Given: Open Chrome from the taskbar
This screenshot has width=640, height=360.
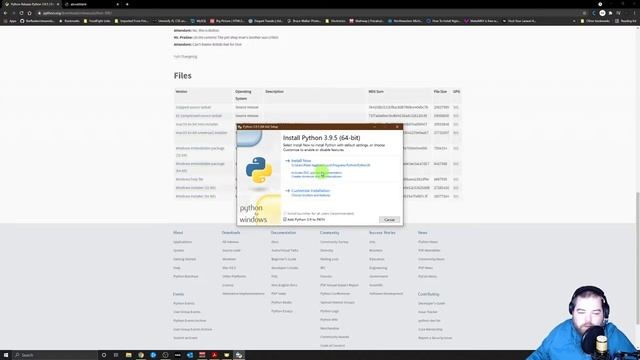Looking at the screenshot, I should click(141, 355).
